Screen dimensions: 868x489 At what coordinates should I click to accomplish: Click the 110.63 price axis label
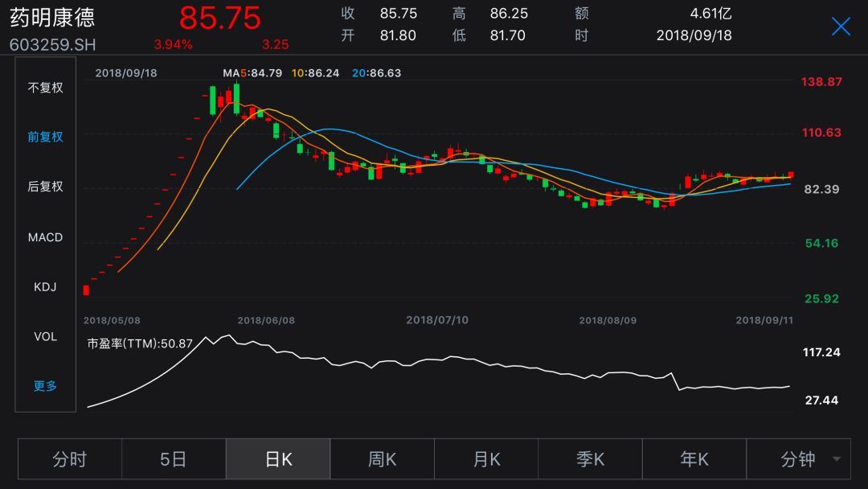click(821, 133)
